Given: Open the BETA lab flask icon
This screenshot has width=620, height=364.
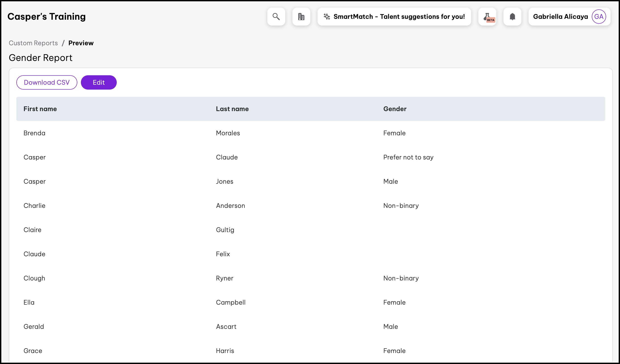Looking at the screenshot, I should pos(487,17).
